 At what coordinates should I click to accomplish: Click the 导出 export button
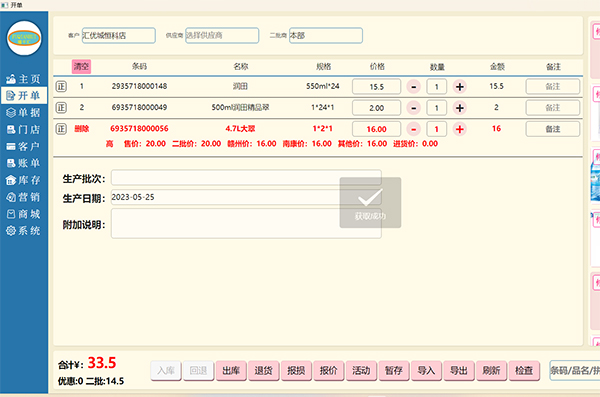459,371
